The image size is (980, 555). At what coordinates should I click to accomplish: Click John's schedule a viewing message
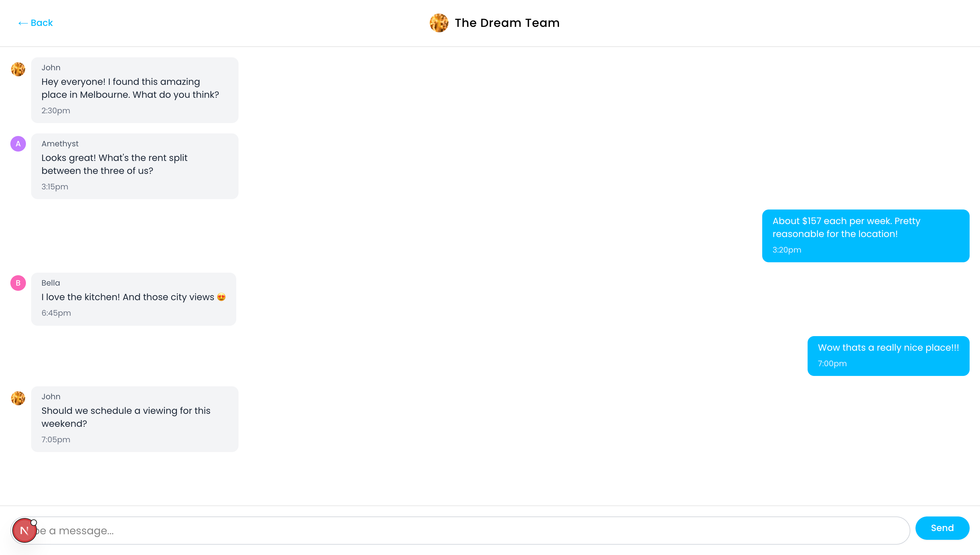pos(134,419)
